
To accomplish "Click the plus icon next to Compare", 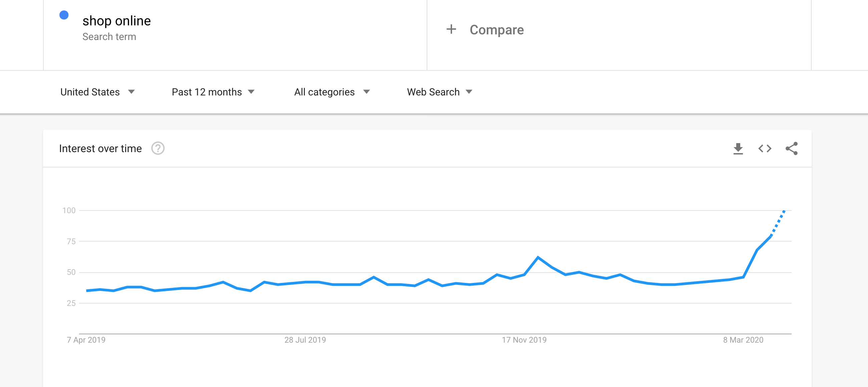I will point(451,29).
